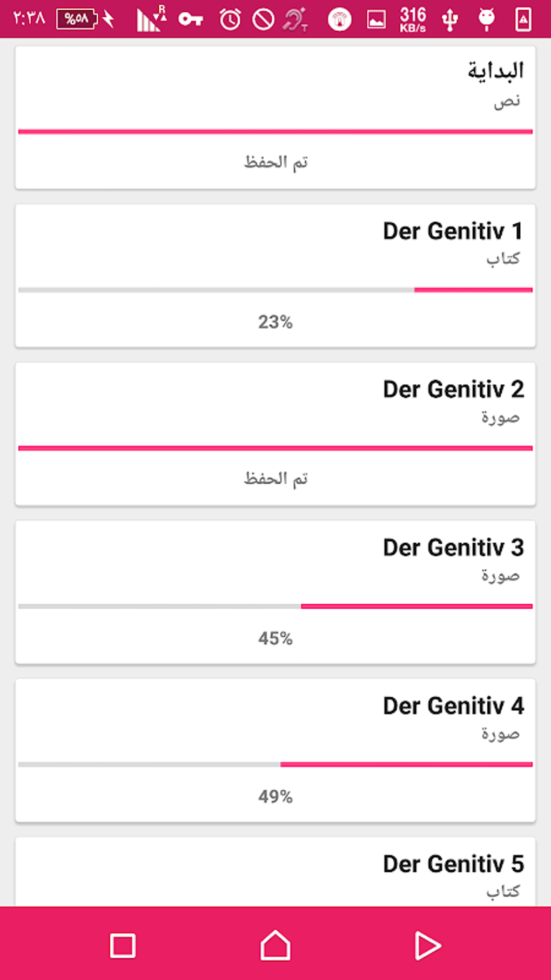The height and width of the screenshot is (980, 551).
Task: Click the Der Genitiv 1 progress bar
Action: tap(275, 290)
